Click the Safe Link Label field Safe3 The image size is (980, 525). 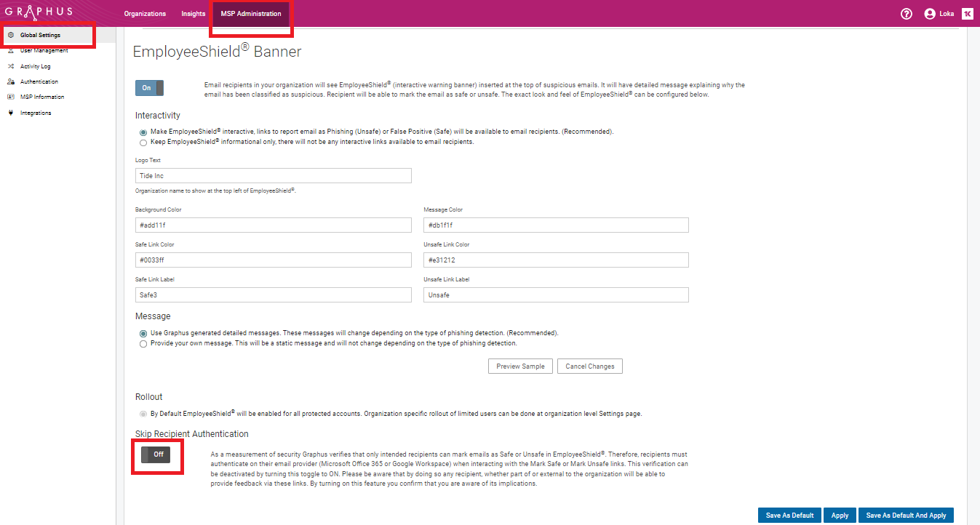click(274, 294)
